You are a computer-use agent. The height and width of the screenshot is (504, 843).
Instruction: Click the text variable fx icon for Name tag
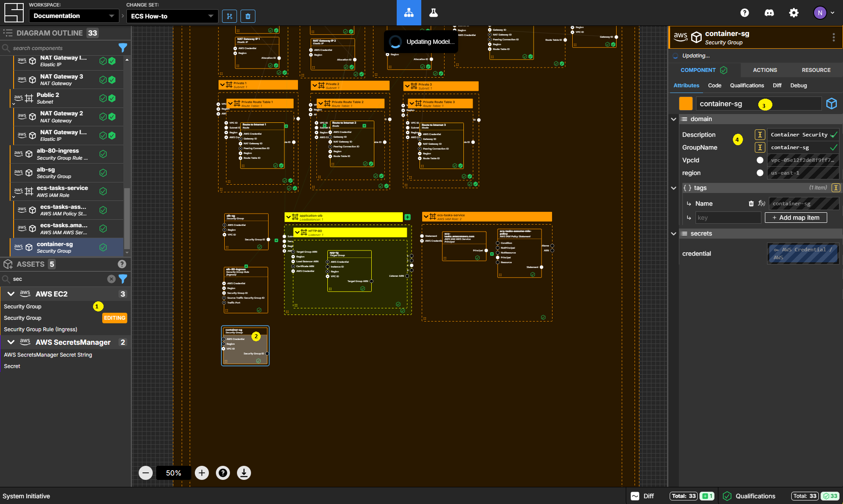(x=760, y=204)
